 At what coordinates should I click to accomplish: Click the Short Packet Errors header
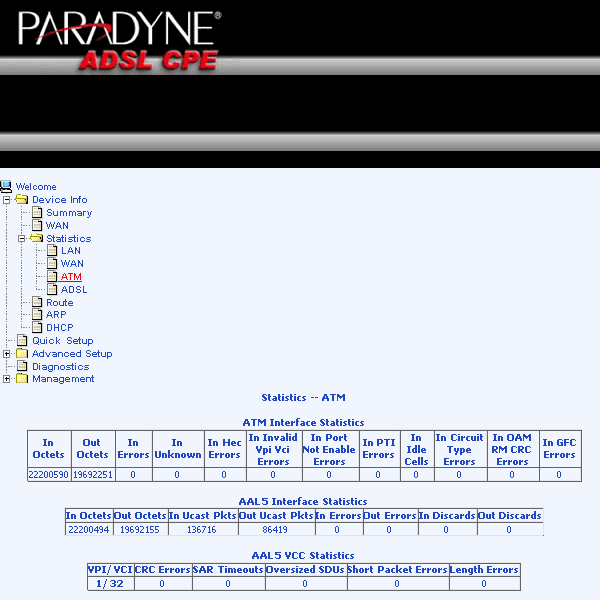398,570
